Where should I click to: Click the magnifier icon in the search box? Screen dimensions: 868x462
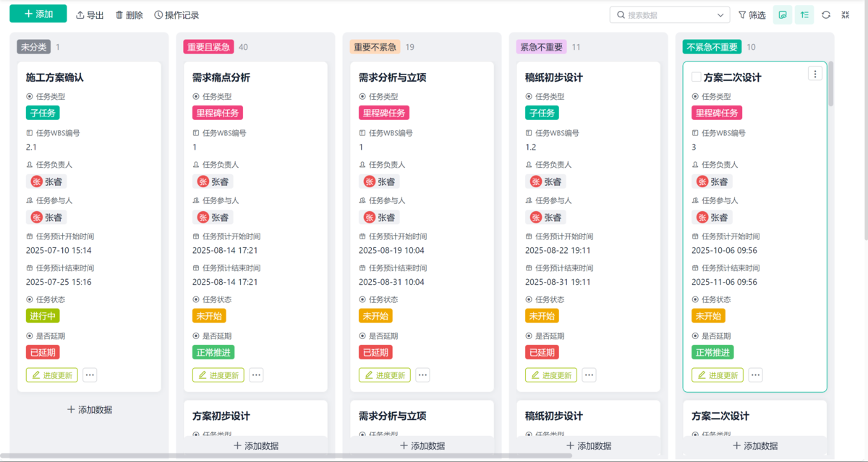coord(620,14)
